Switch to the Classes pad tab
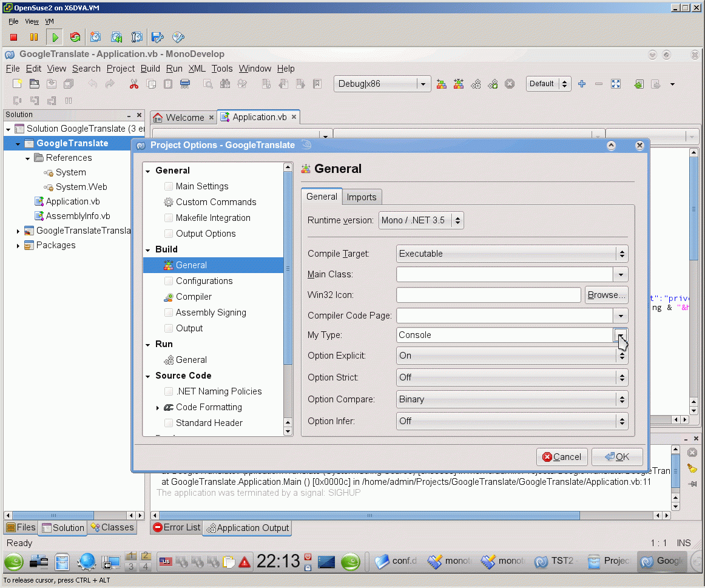This screenshot has height=588, width=705. click(113, 527)
